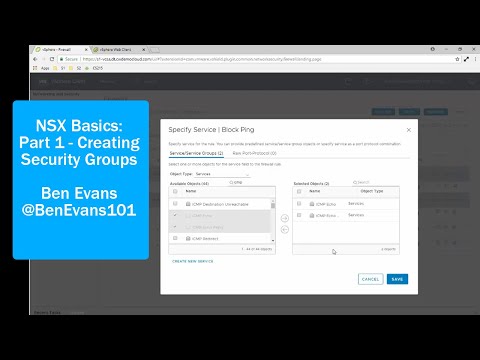Select the vSphere Web Client browser tab

tap(118, 49)
